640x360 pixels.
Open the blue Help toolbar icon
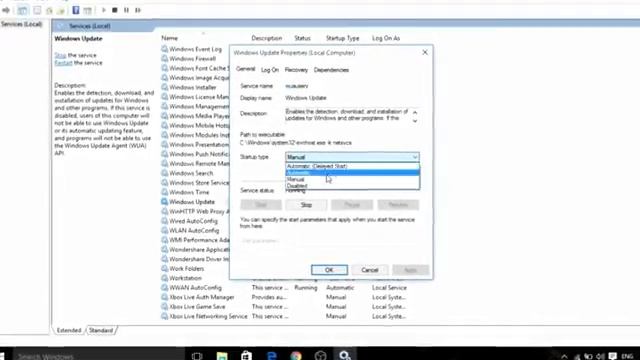tap(76, 10)
